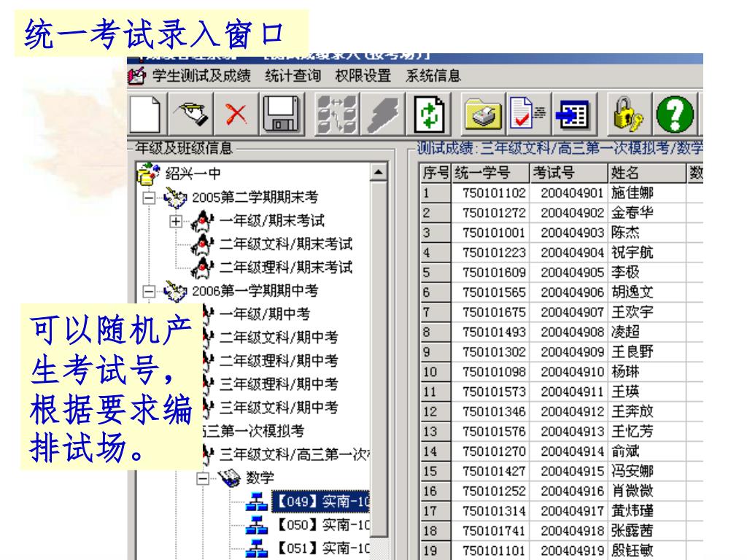Click the floppy disk save icon
Viewport: 747px width, 560px height.
281,114
